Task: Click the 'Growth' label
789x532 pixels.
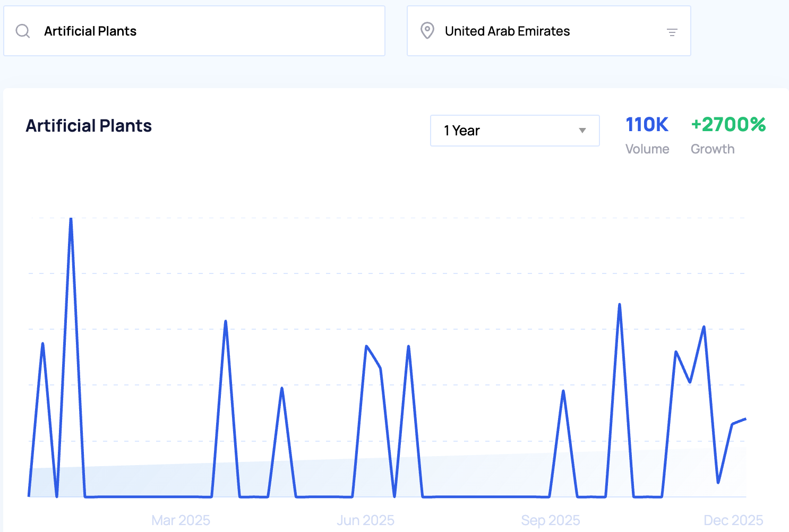Action: click(712, 149)
